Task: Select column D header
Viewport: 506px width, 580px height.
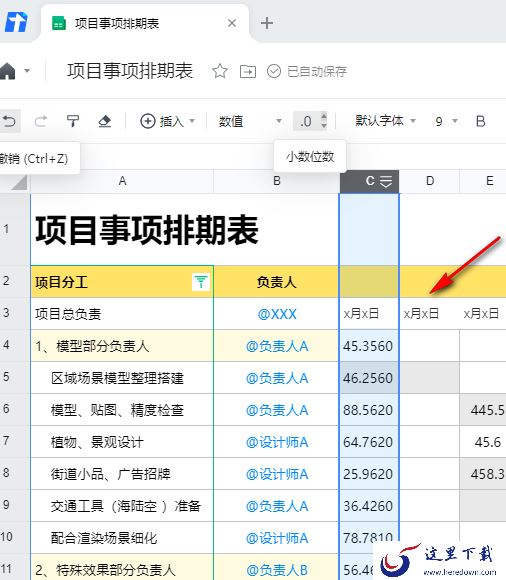Action: 429,181
